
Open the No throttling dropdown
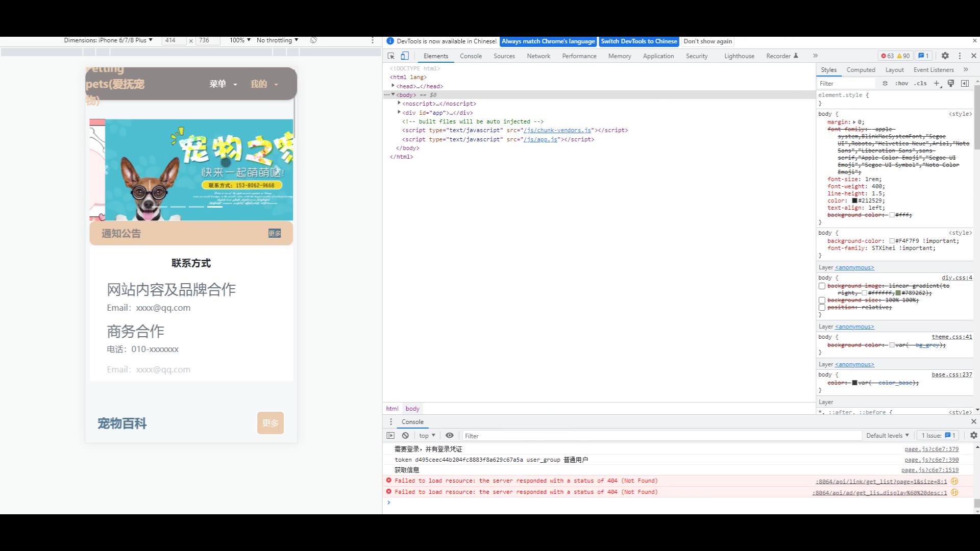(277, 40)
